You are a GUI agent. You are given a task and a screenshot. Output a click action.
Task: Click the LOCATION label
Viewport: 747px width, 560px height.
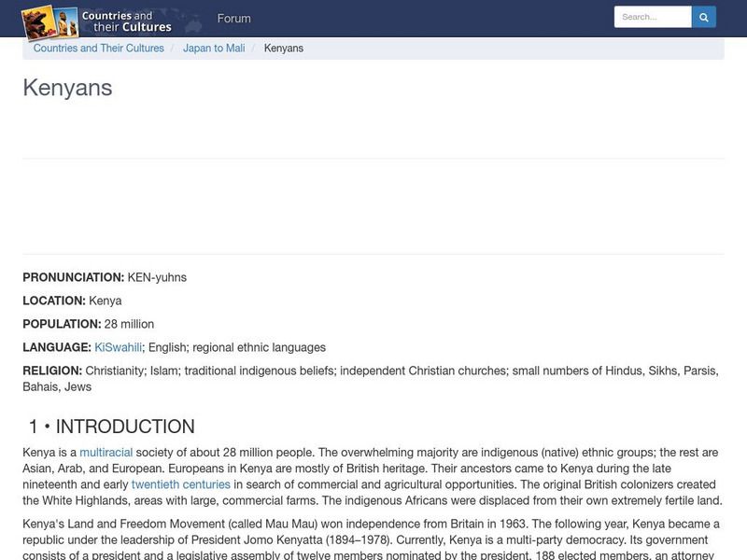pos(54,301)
